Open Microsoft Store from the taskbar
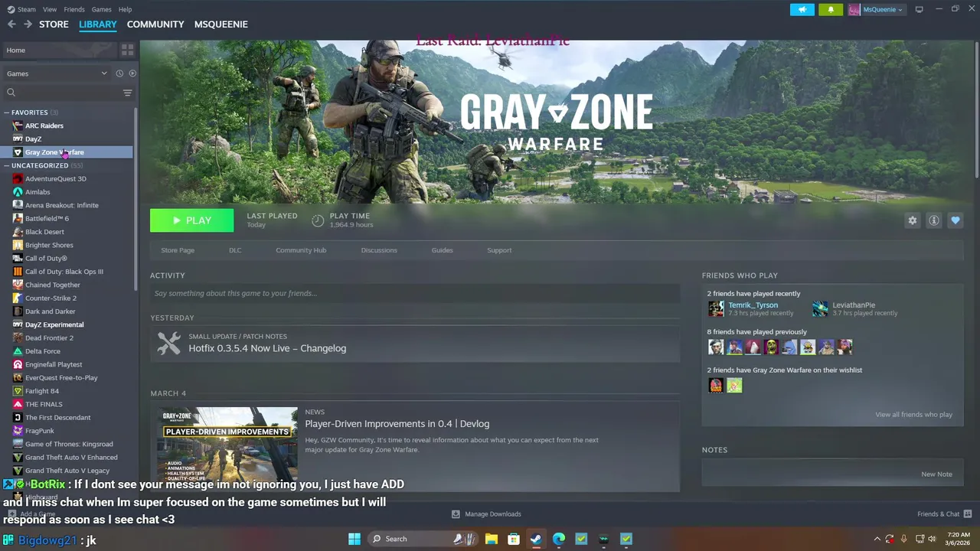 tap(514, 539)
